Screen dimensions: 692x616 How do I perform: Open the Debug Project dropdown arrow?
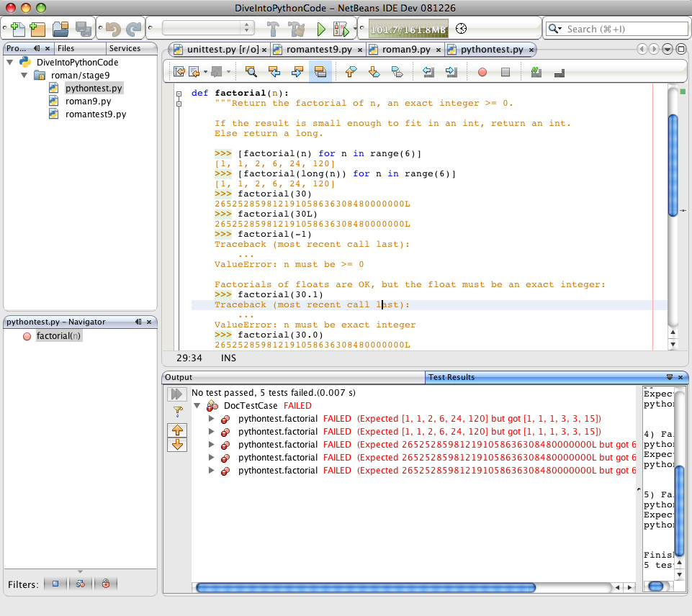pos(354,30)
